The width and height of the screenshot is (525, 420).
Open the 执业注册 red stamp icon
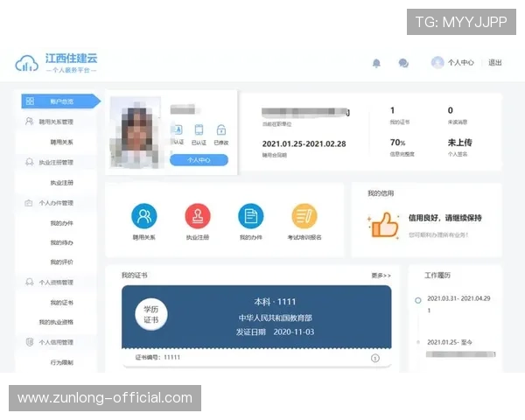click(x=198, y=216)
